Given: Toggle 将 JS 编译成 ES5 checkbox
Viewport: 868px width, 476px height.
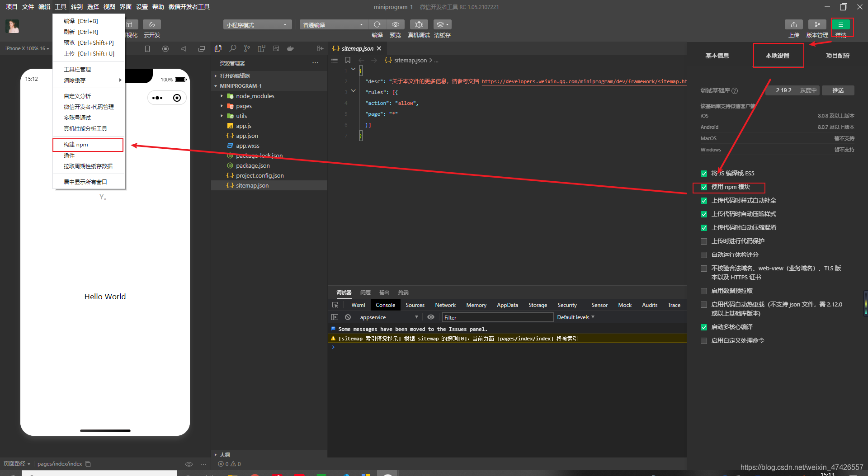Looking at the screenshot, I should tap(704, 174).
